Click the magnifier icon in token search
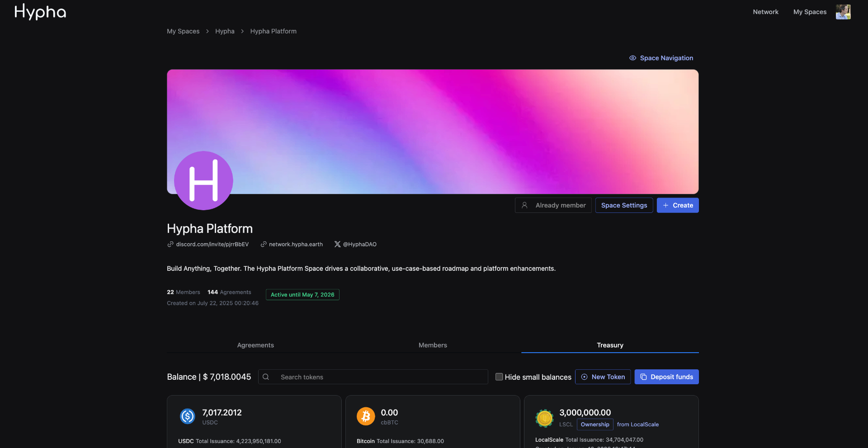 pyautogui.click(x=266, y=377)
